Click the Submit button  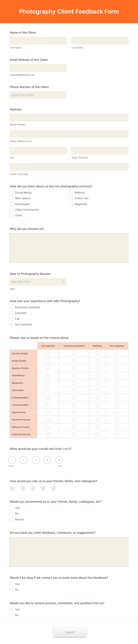point(70,632)
